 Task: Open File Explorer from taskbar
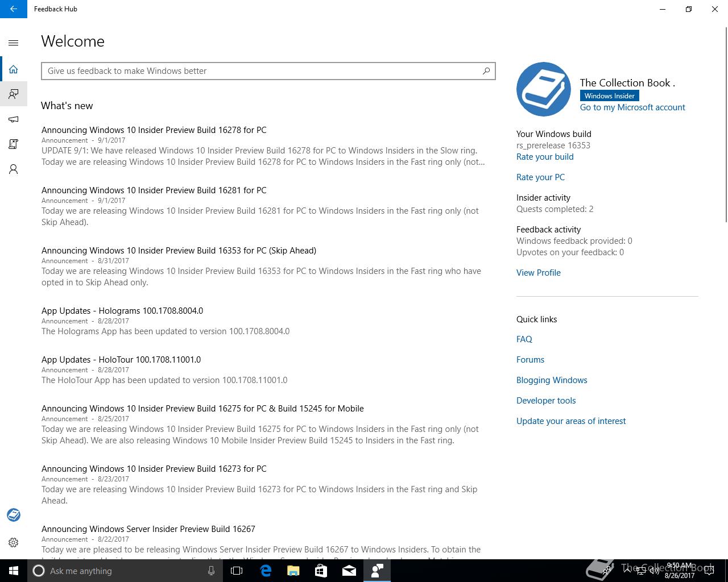click(293, 571)
